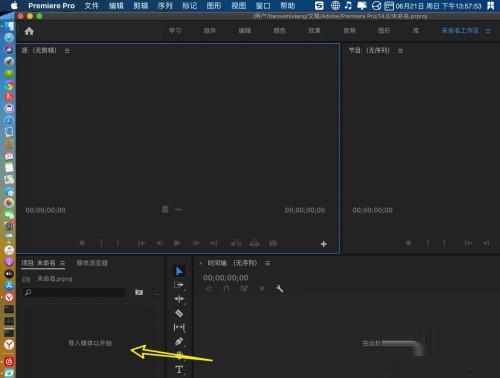Image resolution: width=500 pixels, height=378 pixels.
Task: Switch to 效果 workspace
Action: tap(314, 31)
